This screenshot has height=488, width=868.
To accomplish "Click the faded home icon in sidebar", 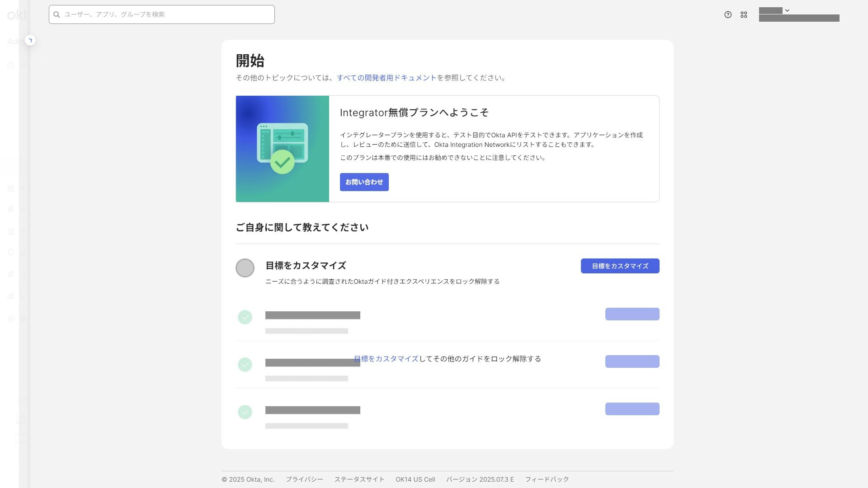I will pyautogui.click(x=11, y=66).
